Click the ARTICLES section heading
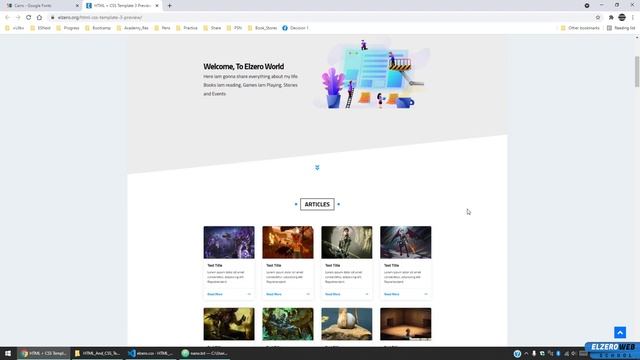 coord(317,204)
